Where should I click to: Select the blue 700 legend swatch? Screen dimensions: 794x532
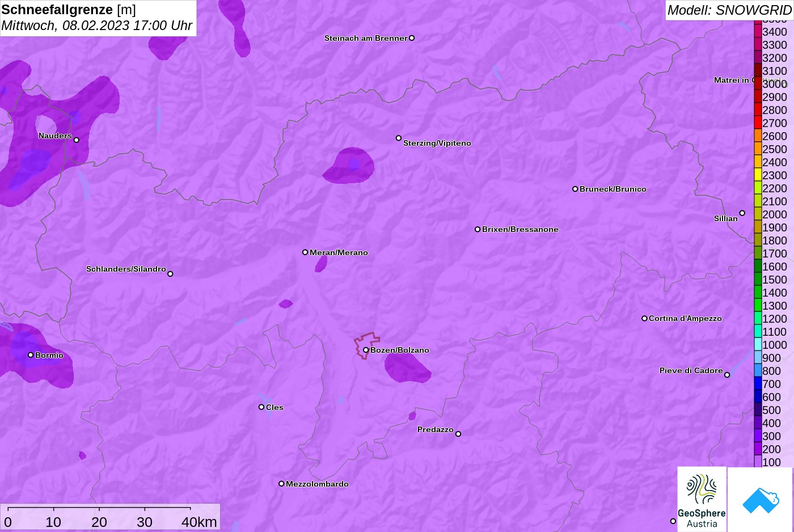coord(758,383)
